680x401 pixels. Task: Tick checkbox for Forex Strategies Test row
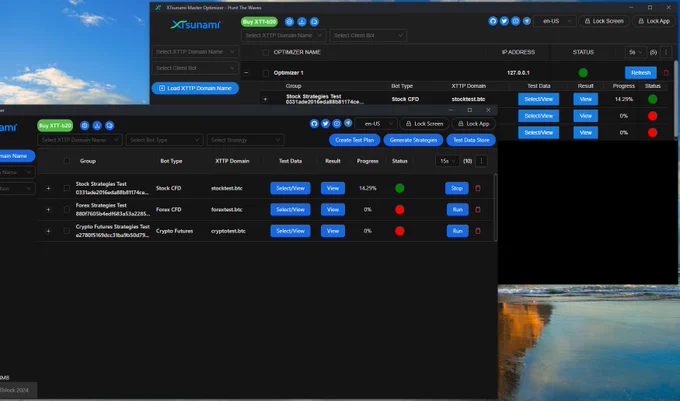click(x=66, y=209)
